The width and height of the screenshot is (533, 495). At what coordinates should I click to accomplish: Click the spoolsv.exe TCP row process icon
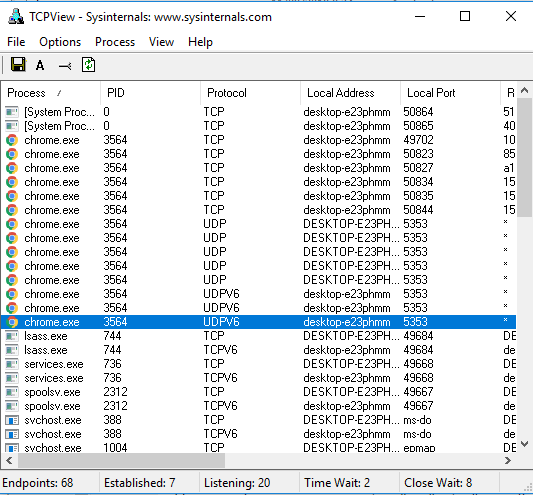[x=12, y=392]
